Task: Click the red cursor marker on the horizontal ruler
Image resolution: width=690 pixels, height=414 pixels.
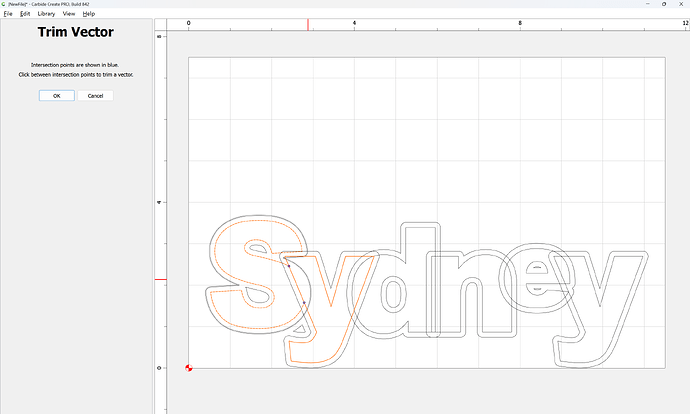Action: pyautogui.click(x=308, y=23)
